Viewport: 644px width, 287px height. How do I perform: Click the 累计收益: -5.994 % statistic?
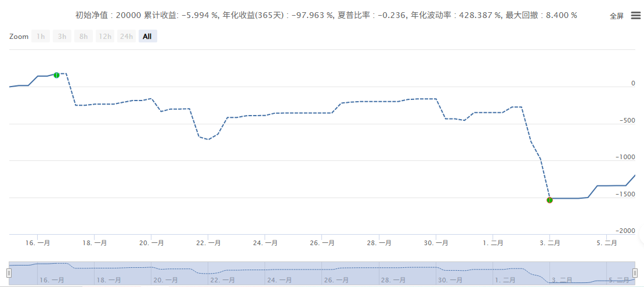(182, 16)
